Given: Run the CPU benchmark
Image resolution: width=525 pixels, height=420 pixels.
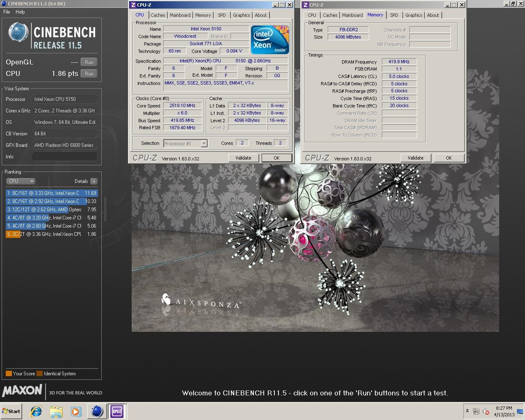Looking at the screenshot, I should pos(89,74).
